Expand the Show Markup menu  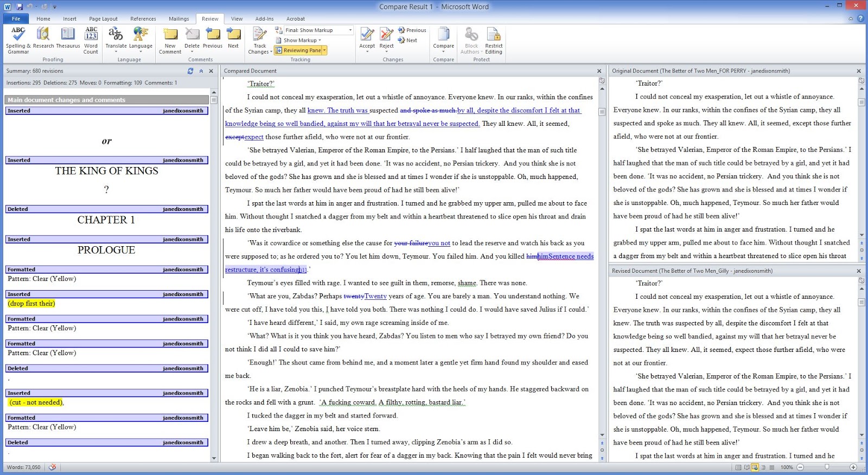[x=302, y=40]
